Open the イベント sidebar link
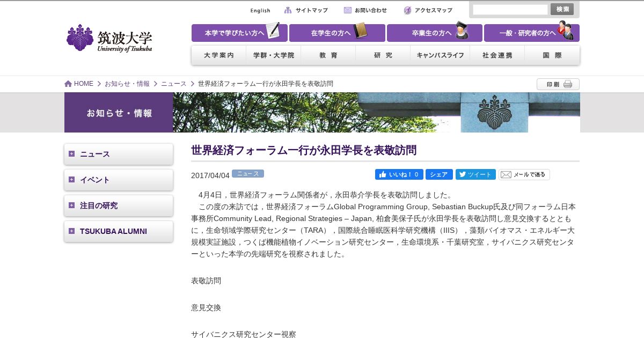 [x=95, y=180]
